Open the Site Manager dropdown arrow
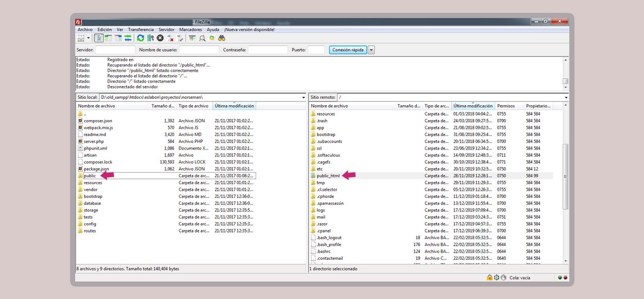This screenshot has height=299, width=644. click(88, 38)
